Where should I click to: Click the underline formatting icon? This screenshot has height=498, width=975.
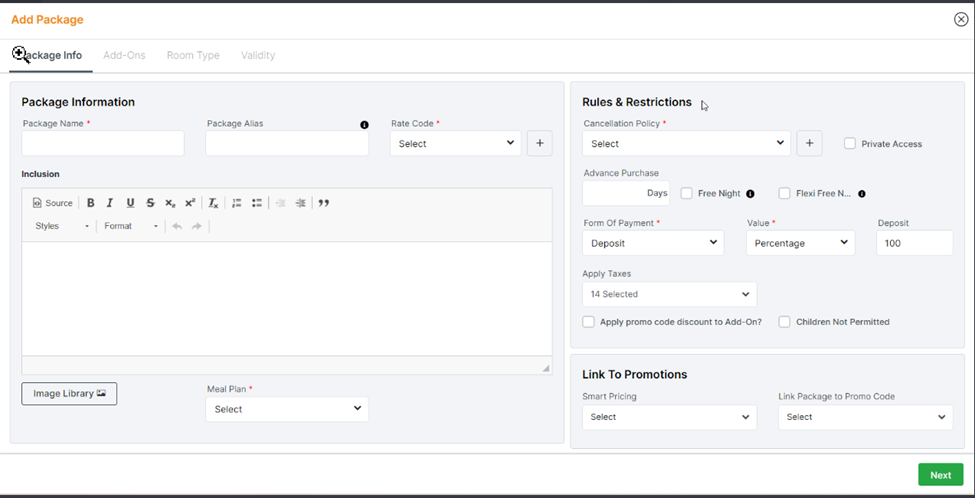click(x=130, y=203)
